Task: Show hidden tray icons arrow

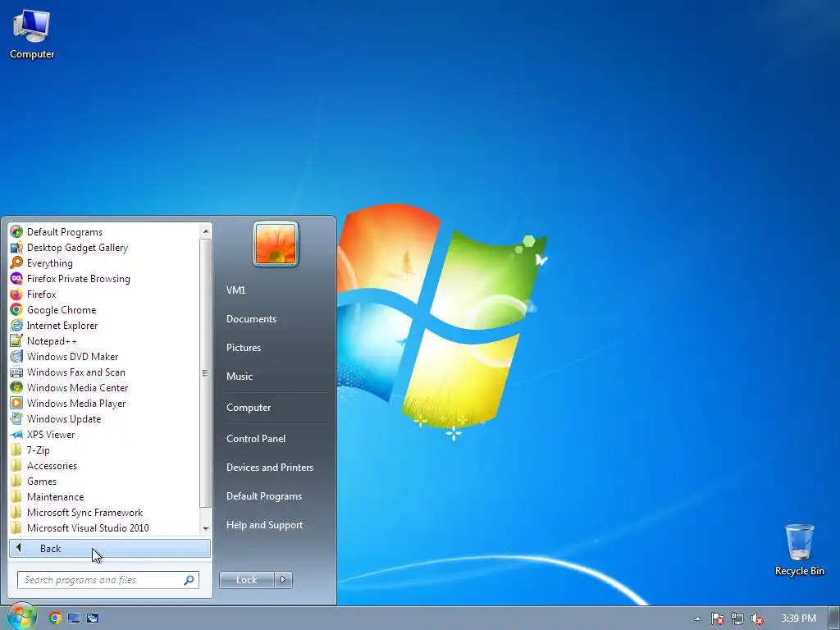Action: pos(697,619)
